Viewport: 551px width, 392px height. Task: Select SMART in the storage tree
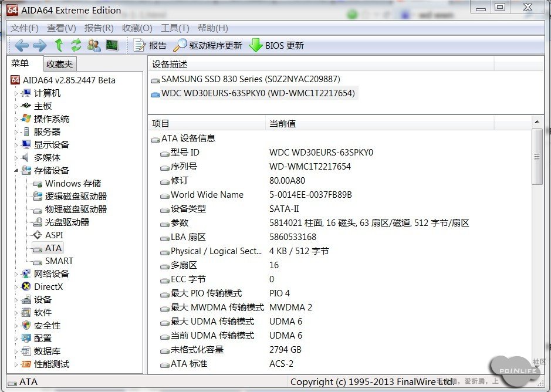(x=59, y=261)
